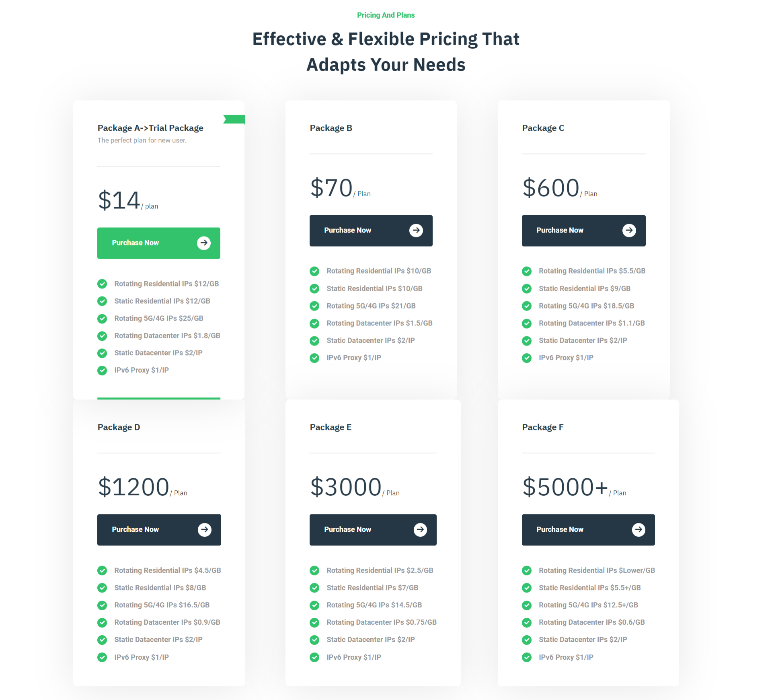Click the arrow circle icon under the $600 plan
This screenshot has width=772, height=700.
click(x=629, y=231)
